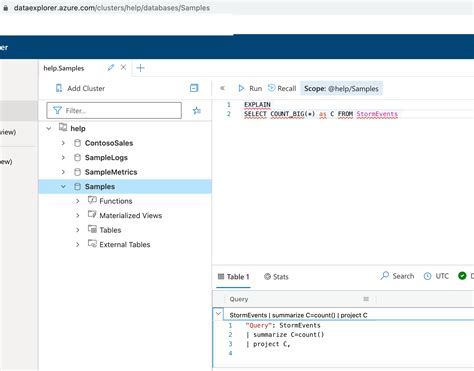Viewport: 474px width, 371px height.
Task: Click the browser address bar URL
Action: (112, 8)
